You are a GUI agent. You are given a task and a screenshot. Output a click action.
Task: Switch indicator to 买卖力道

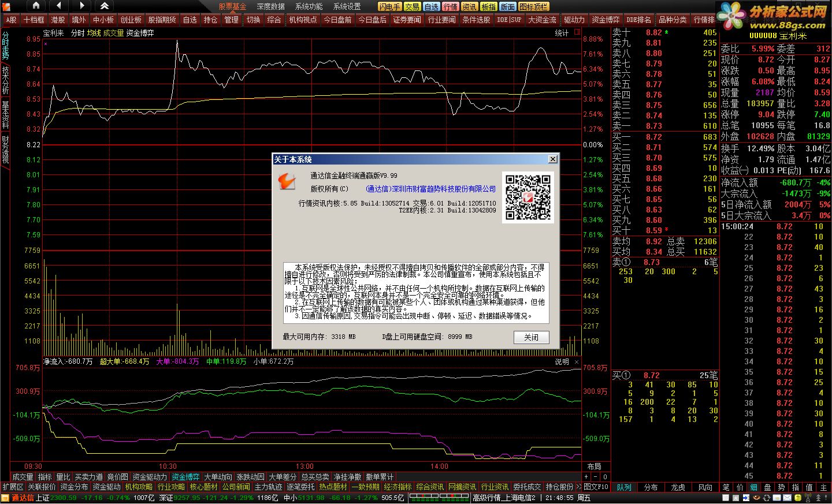pos(89,477)
